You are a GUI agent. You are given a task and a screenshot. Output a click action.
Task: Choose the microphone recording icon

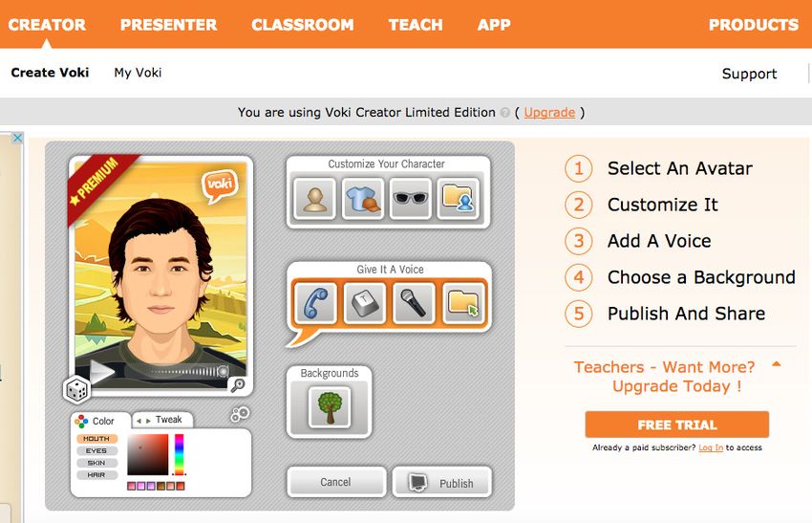[414, 303]
